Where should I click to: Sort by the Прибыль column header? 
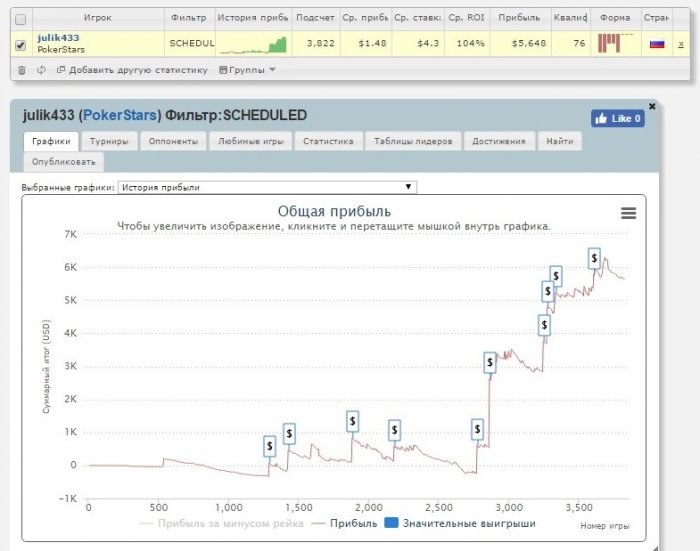519,18
